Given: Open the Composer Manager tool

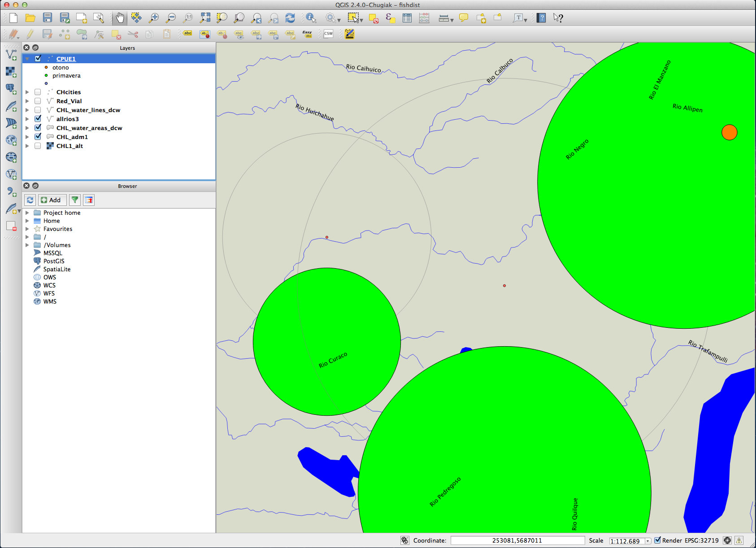Looking at the screenshot, I should tap(99, 18).
